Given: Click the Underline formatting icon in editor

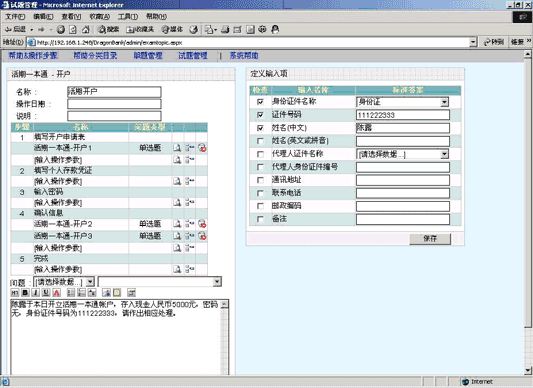Looking at the screenshot, I should 46,292.
